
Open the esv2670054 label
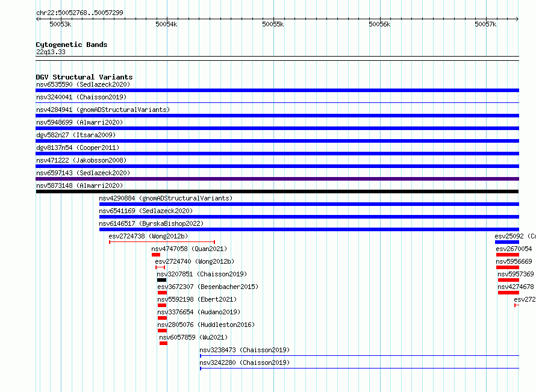point(514,249)
